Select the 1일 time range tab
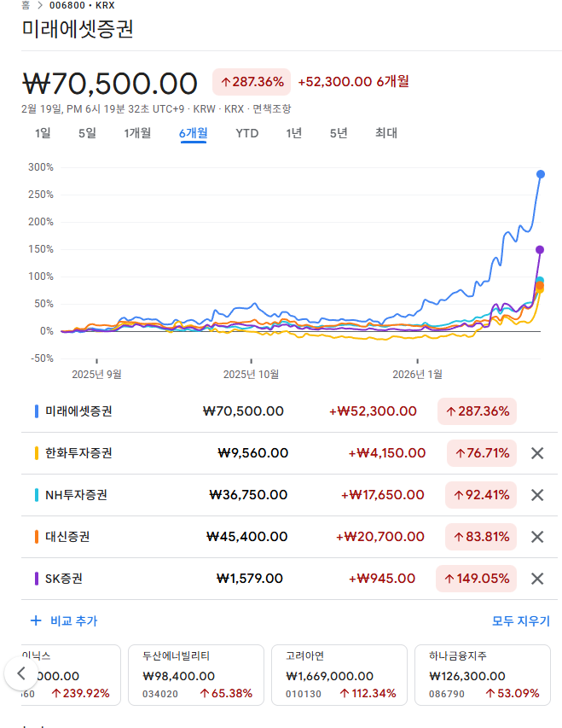The height and width of the screenshot is (728, 562). (43, 133)
